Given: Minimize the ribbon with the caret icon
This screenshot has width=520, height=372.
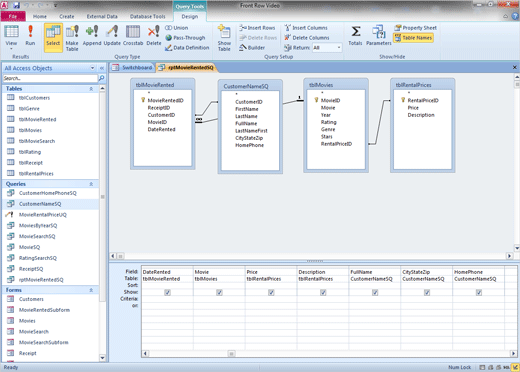Looking at the screenshot, I should 506,16.
